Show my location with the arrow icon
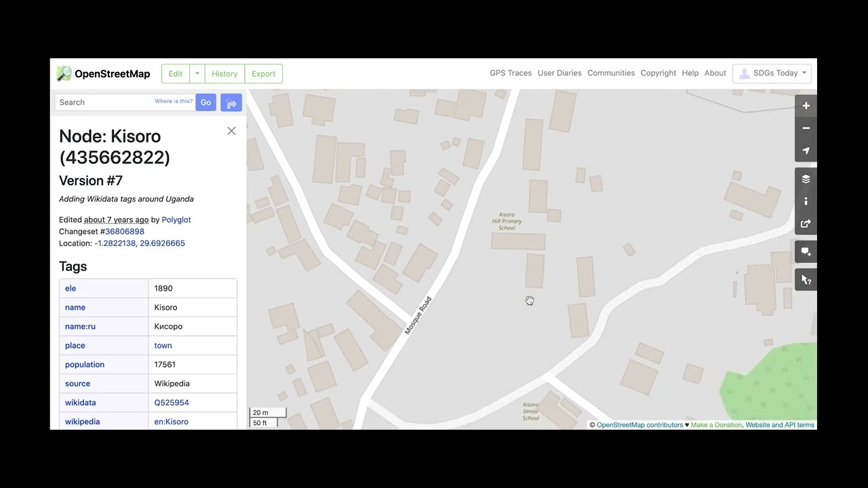Image resolution: width=868 pixels, height=488 pixels. [x=806, y=150]
